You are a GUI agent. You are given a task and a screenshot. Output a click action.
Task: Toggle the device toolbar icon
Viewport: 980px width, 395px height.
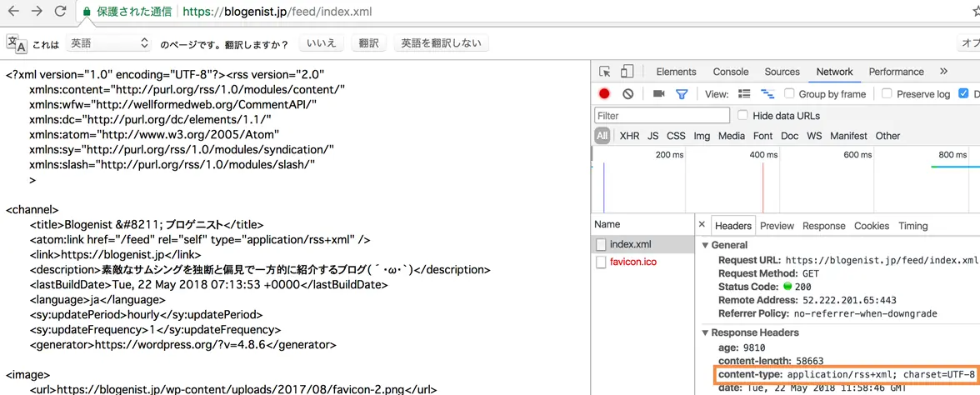coord(627,72)
